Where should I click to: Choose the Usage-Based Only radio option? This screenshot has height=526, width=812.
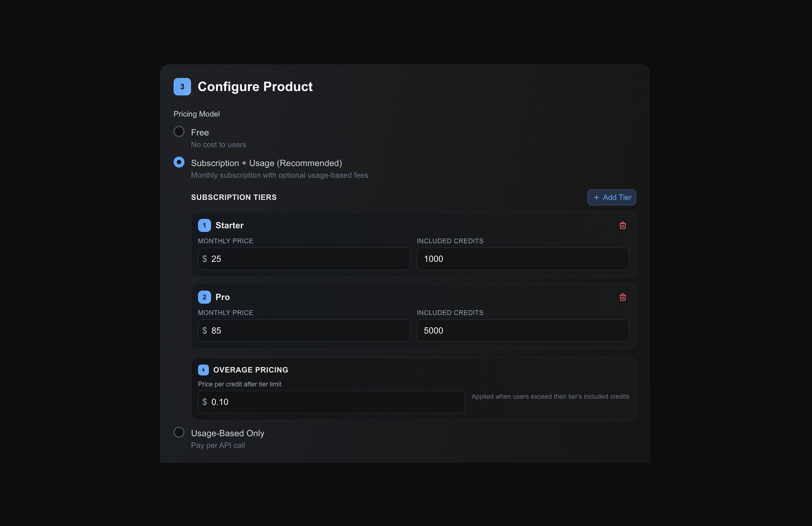(x=179, y=432)
